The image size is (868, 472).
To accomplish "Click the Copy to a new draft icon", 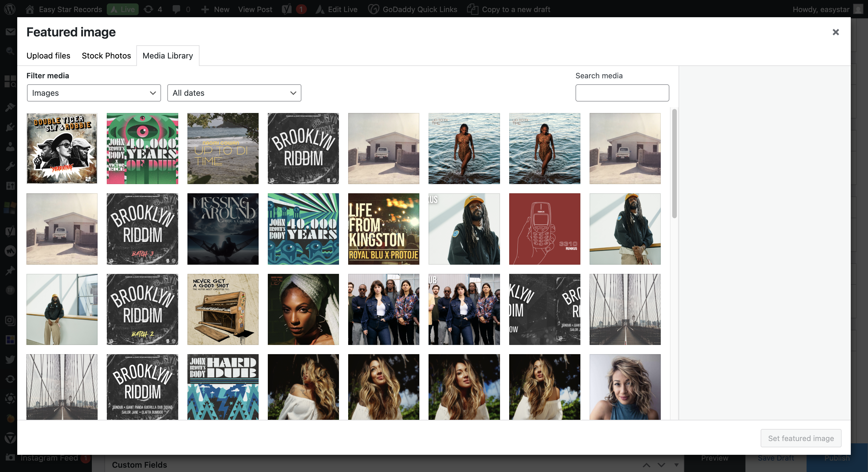I will click(472, 9).
